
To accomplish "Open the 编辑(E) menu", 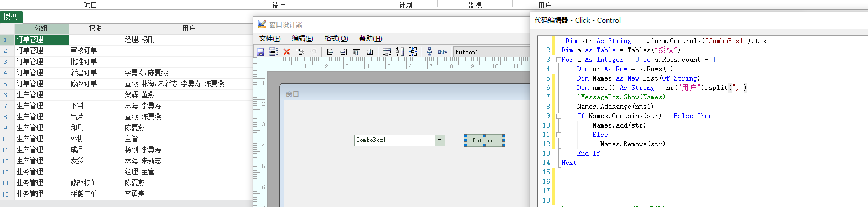I will (x=302, y=39).
